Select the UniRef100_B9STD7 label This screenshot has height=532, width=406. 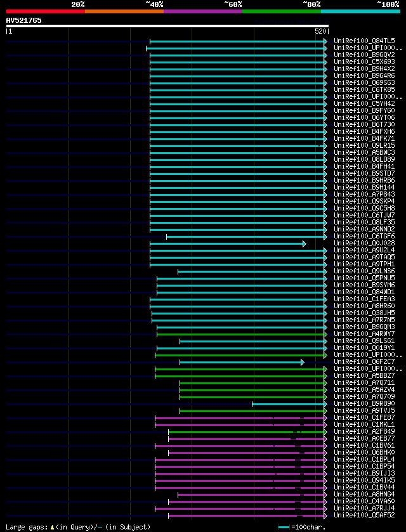364,174
